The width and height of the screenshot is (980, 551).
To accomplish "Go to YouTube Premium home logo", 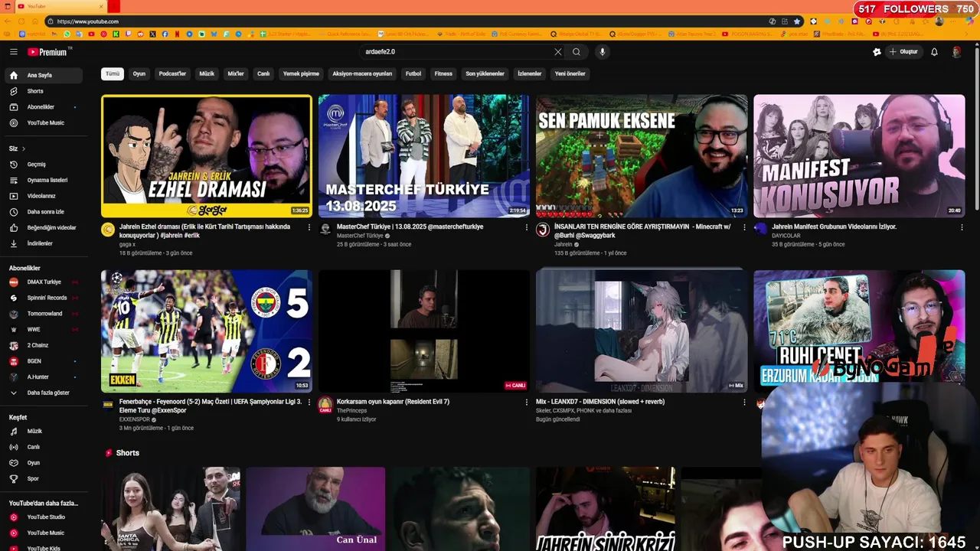I will [x=49, y=52].
